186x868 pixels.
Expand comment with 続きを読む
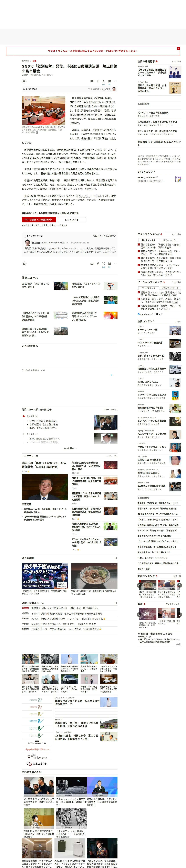click(109, 252)
